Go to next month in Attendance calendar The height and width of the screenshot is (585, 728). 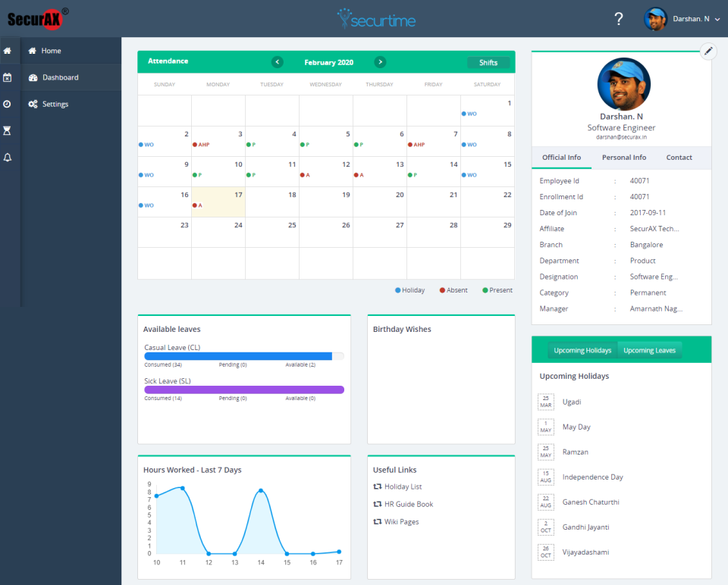click(x=380, y=61)
